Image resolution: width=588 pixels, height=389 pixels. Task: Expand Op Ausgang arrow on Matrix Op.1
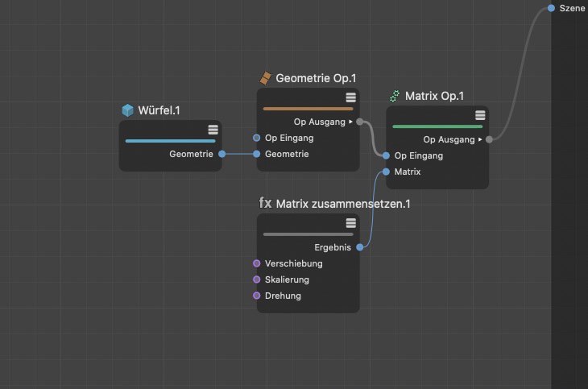click(x=480, y=139)
